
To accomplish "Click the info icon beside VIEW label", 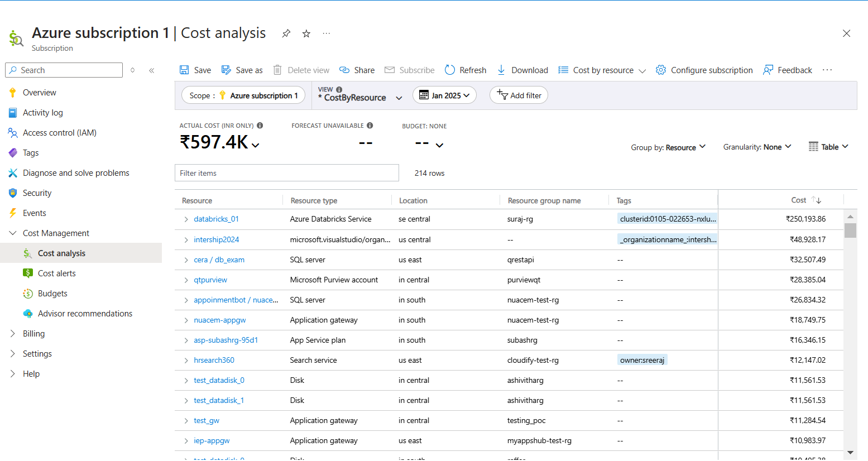I will (339, 89).
